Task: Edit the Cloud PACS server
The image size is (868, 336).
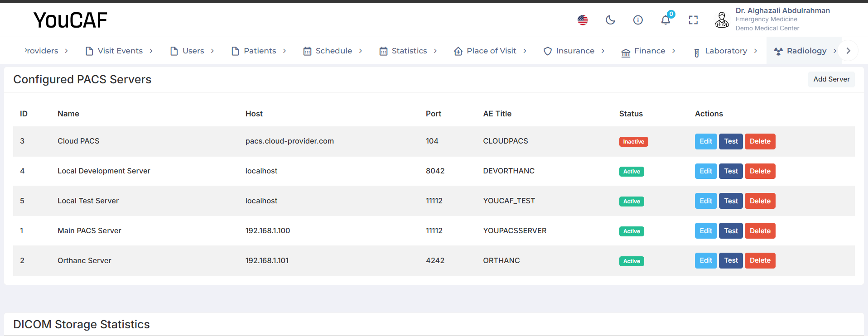Action: pos(705,141)
